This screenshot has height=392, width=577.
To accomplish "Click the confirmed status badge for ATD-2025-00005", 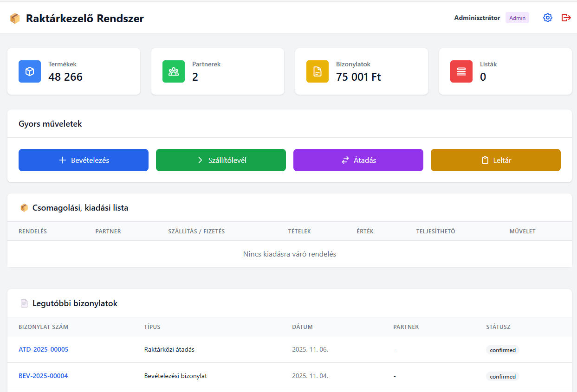I will (503, 350).
